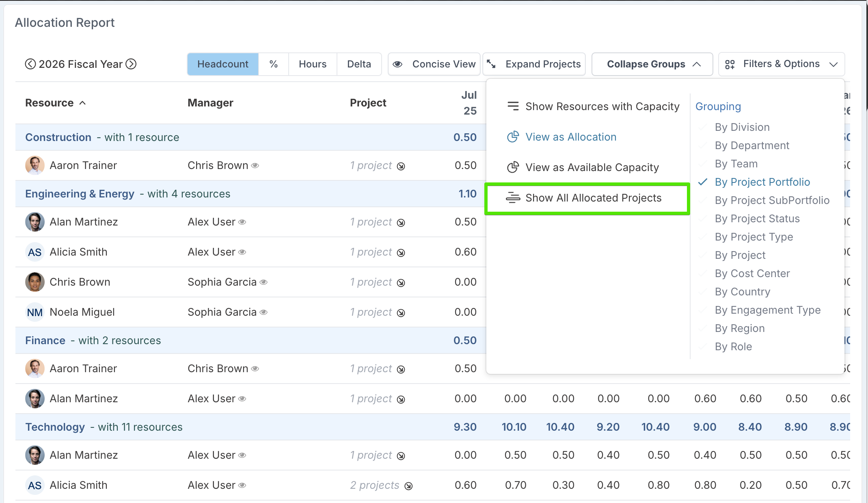Click the Expand Projects arrows icon

[491, 64]
